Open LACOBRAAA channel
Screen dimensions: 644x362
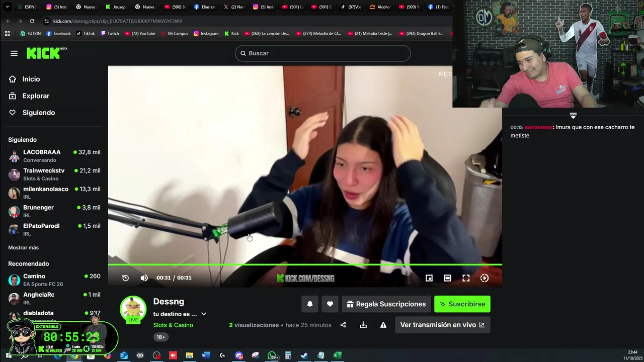[54, 156]
